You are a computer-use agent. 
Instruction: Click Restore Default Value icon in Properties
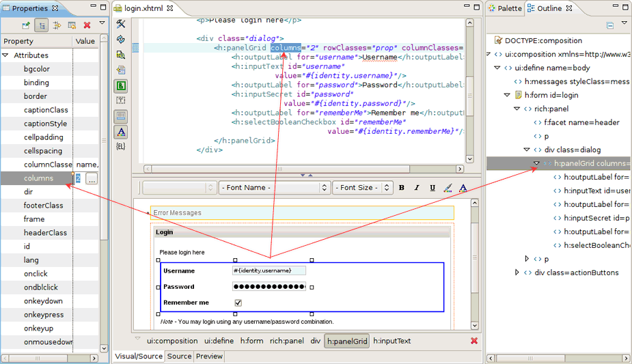72,25
